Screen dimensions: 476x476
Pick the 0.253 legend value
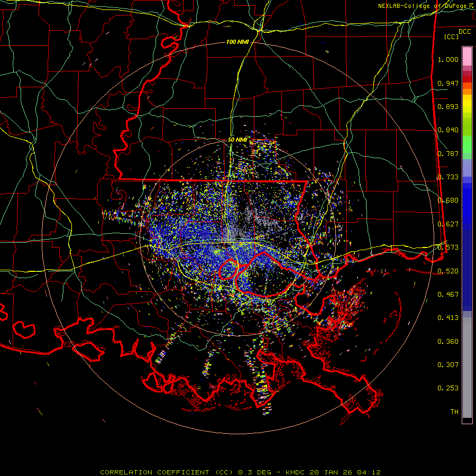pyautogui.click(x=448, y=388)
